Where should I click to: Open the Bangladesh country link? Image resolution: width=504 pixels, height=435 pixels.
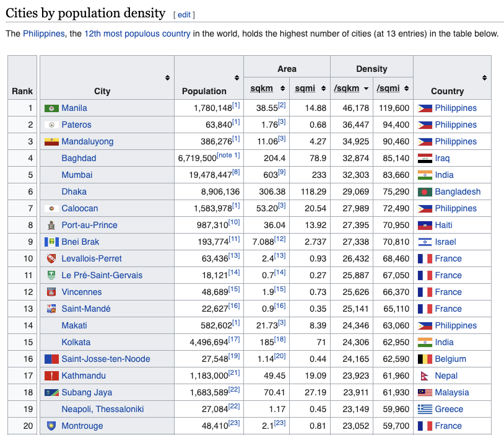[x=458, y=191]
